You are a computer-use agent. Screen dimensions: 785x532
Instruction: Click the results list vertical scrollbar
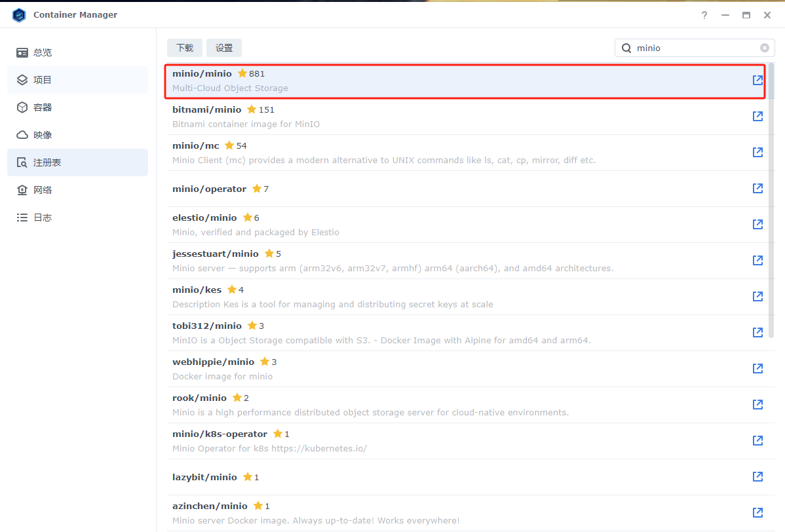[x=771, y=200]
